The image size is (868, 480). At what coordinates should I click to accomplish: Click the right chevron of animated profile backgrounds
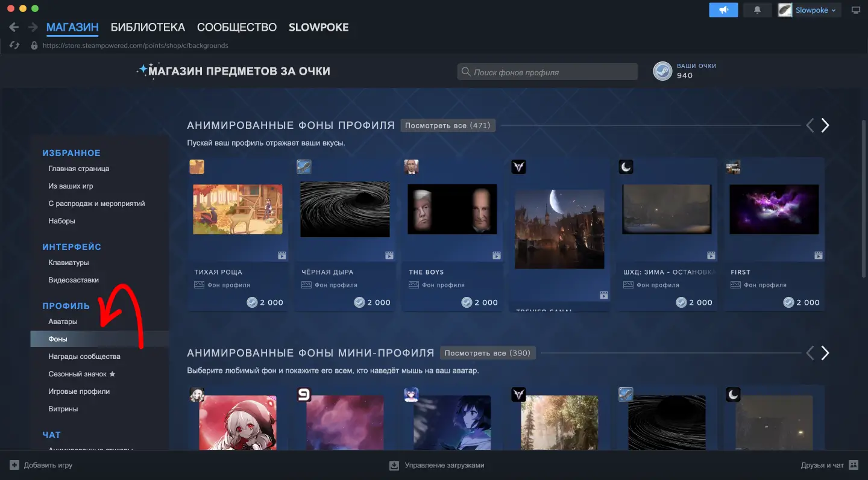pos(825,125)
